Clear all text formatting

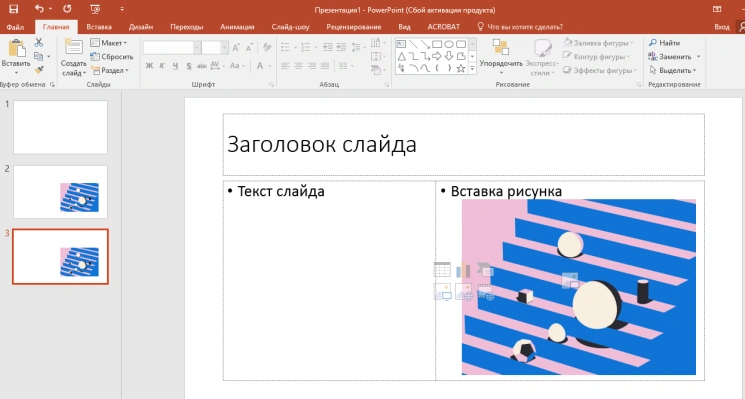[x=267, y=48]
